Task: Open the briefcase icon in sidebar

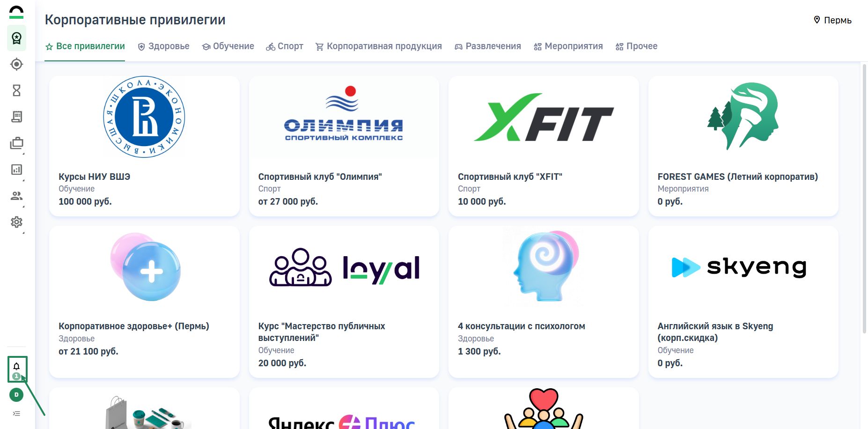Action: [16, 143]
